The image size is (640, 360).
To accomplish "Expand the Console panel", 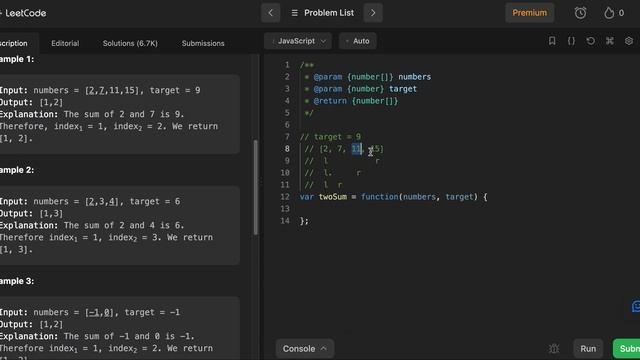I will [x=304, y=349].
